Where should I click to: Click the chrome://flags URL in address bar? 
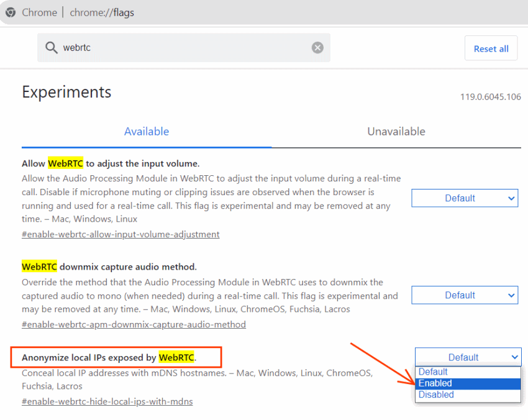pos(102,12)
